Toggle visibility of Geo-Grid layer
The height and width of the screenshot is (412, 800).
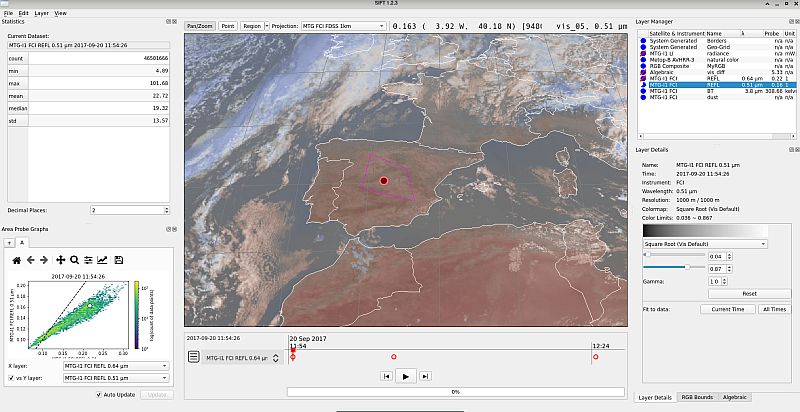tap(643, 47)
